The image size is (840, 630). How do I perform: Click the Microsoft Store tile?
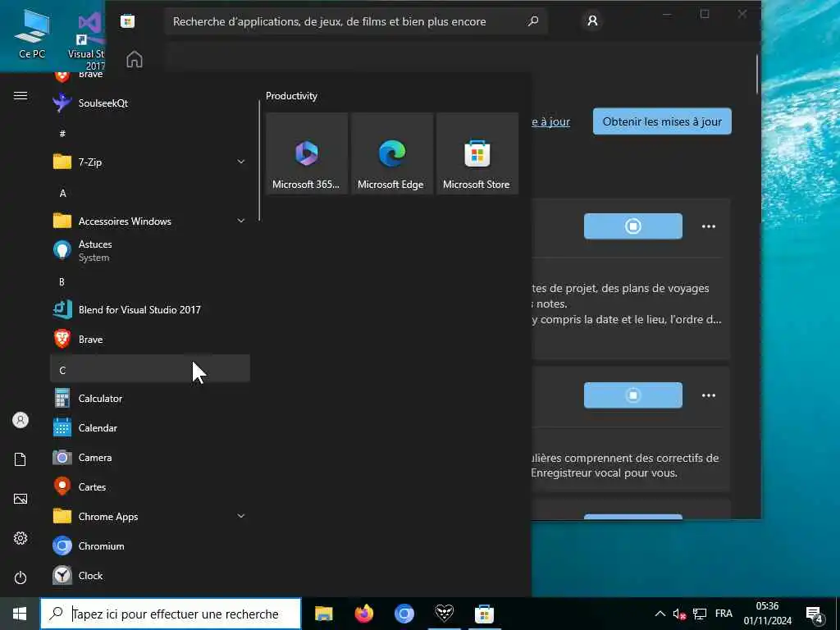pos(477,153)
